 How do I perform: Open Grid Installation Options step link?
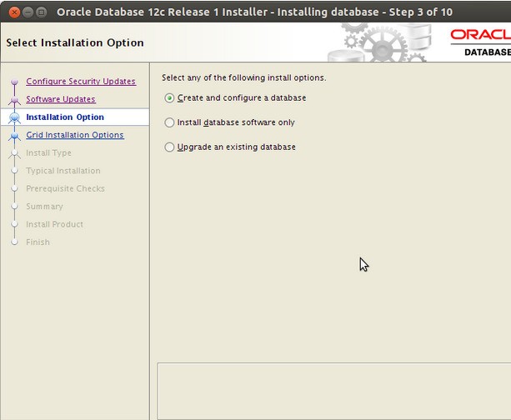[75, 135]
